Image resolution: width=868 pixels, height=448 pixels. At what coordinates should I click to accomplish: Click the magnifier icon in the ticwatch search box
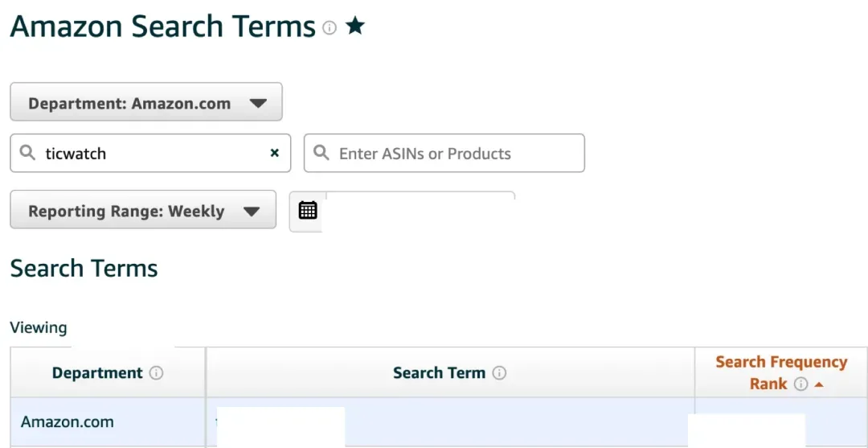pos(27,152)
